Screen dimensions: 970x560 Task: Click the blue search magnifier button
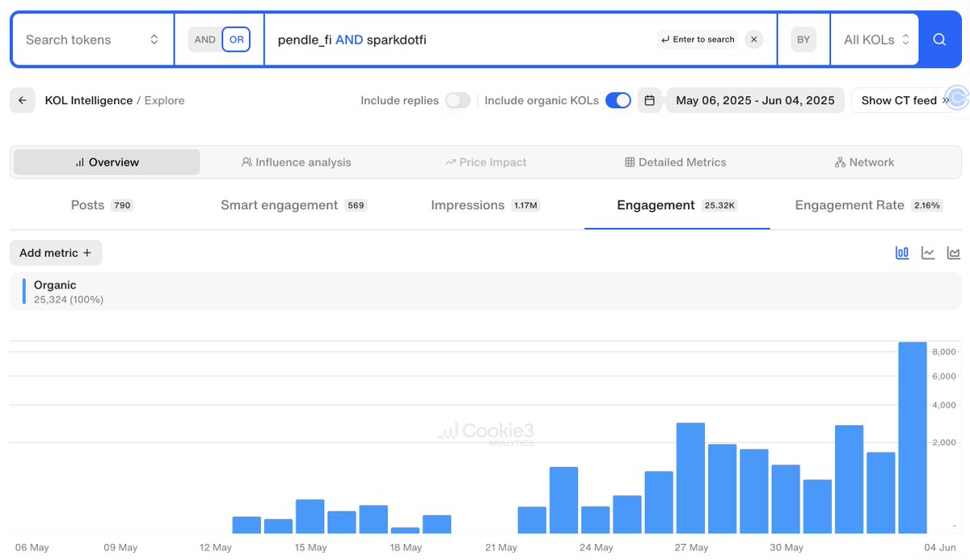[x=938, y=40]
